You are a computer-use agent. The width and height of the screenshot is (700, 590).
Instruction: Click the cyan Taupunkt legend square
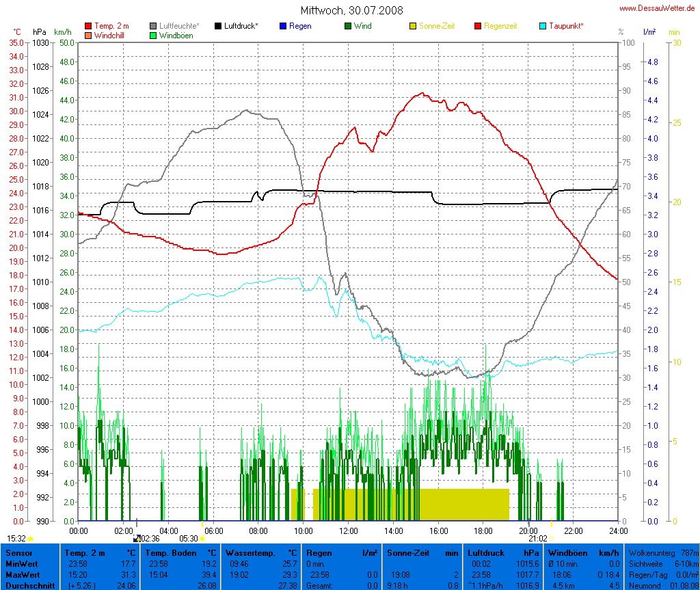tap(543, 26)
